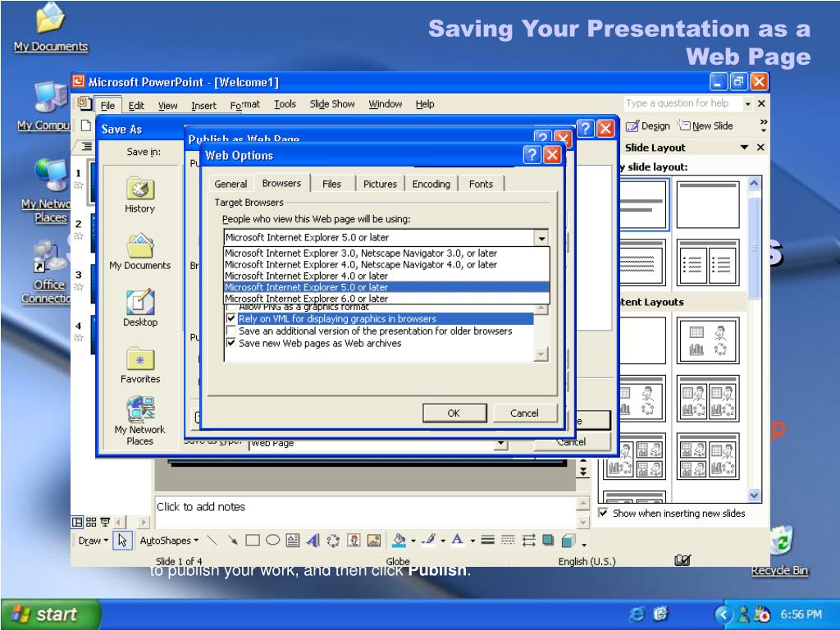Select the Oval drawing tool

[272, 541]
